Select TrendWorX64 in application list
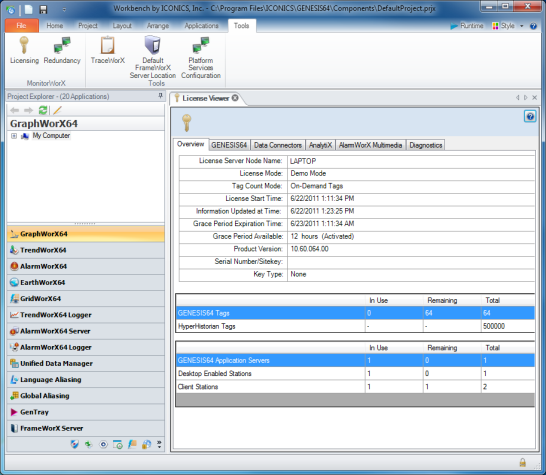The height and width of the screenshot is (475, 546). tap(86, 250)
